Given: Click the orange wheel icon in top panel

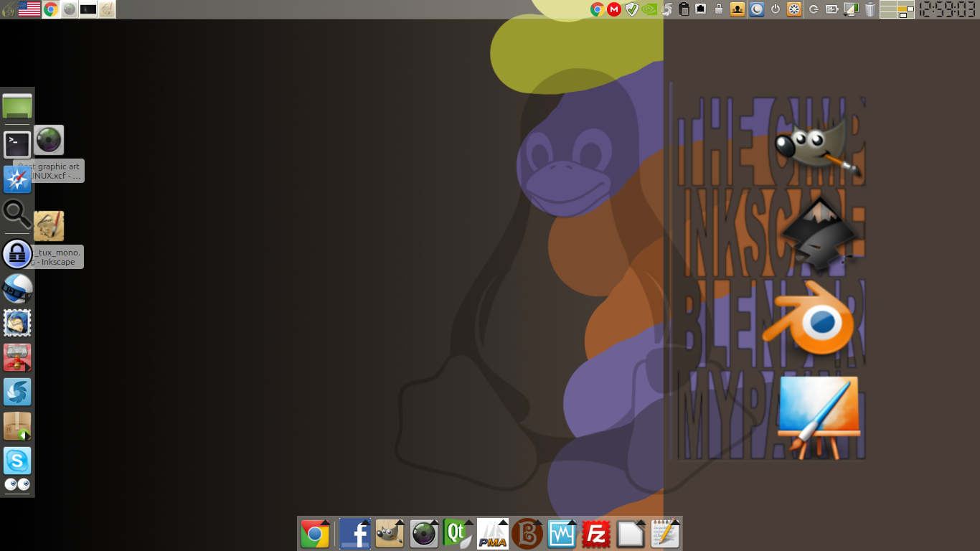Looking at the screenshot, I should 794,9.
